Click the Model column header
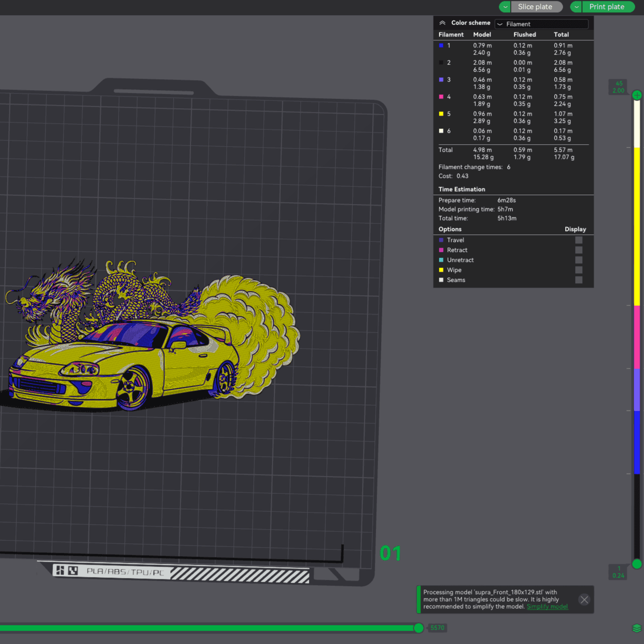 click(482, 35)
